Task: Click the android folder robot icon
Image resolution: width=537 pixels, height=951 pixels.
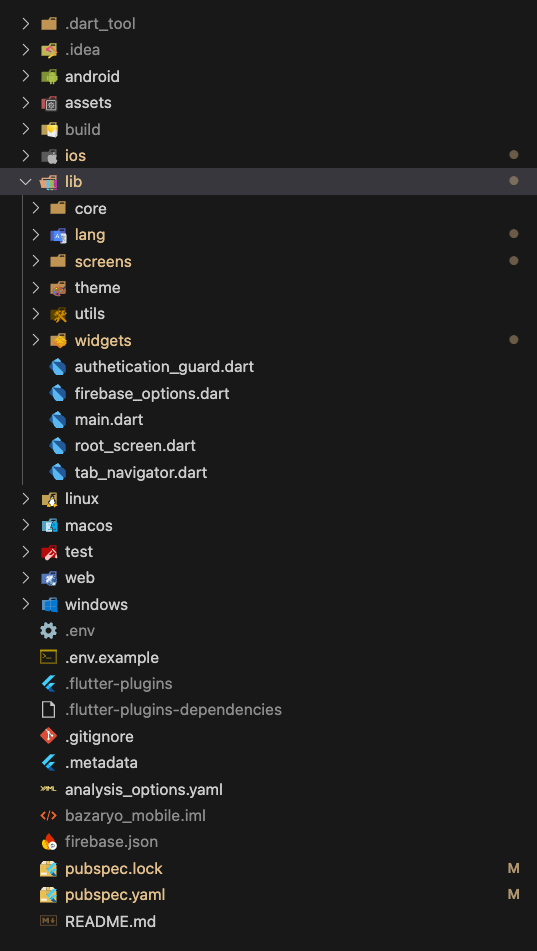Action: [49, 77]
